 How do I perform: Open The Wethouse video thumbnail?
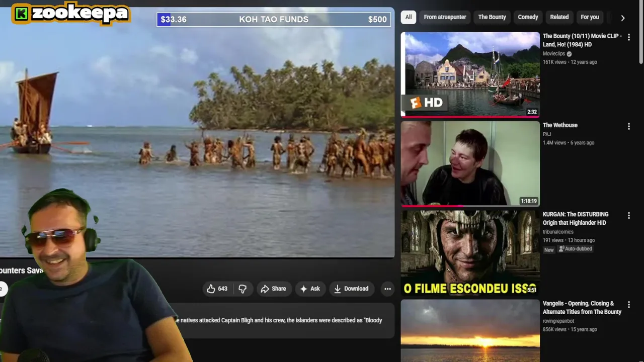[x=470, y=163]
